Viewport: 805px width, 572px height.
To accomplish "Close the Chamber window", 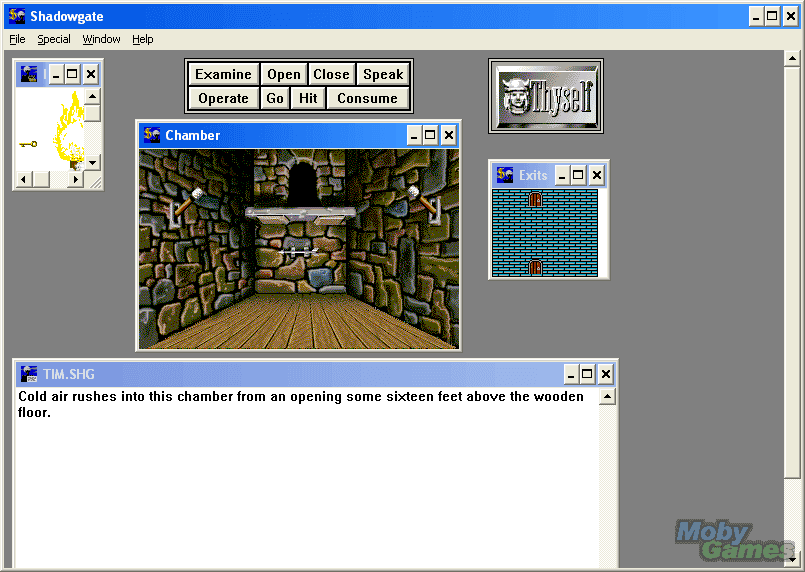I will (x=449, y=136).
